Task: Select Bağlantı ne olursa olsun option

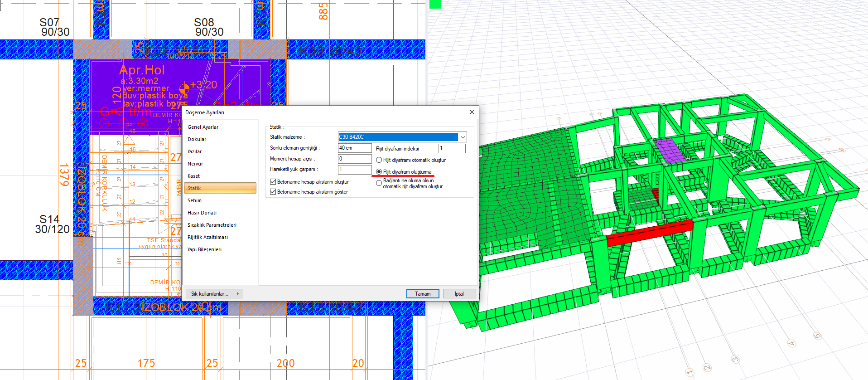Action: (x=379, y=183)
